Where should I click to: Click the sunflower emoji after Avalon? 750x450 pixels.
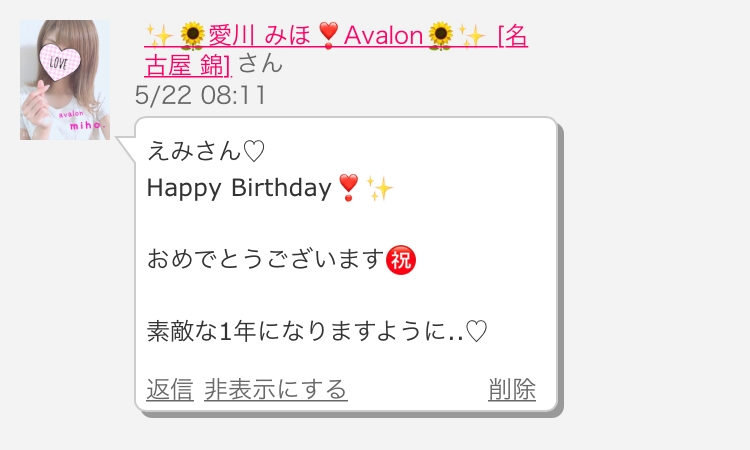point(441,36)
